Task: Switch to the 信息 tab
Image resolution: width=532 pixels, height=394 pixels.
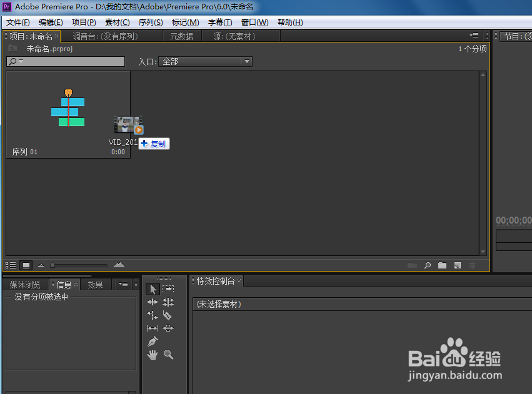Action: [64, 285]
